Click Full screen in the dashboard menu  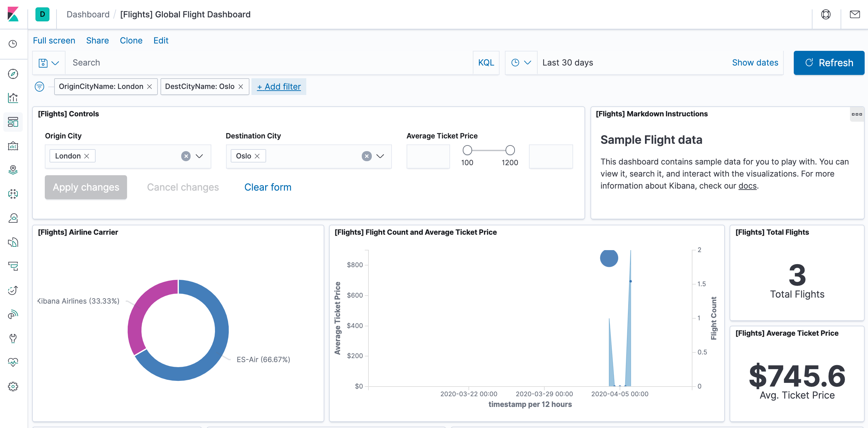click(54, 40)
